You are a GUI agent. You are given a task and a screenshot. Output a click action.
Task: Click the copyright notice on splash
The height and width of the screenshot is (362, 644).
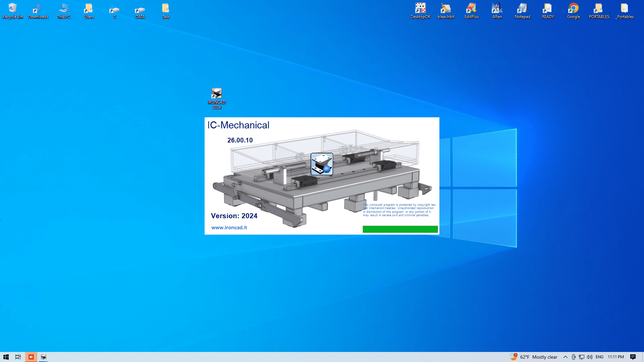(x=399, y=210)
